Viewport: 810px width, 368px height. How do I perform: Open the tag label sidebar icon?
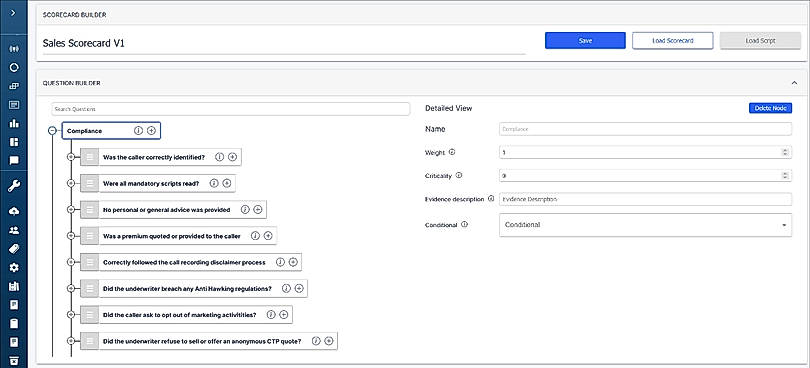point(14,249)
